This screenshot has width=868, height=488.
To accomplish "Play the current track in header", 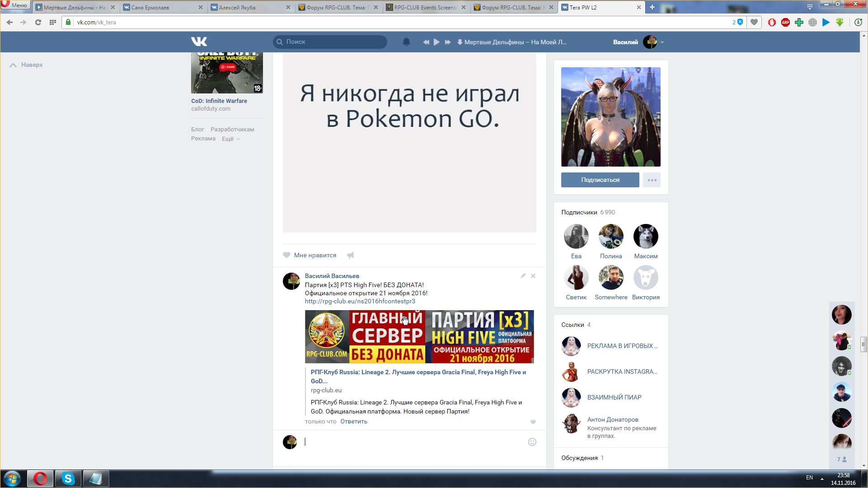I will coord(436,42).
